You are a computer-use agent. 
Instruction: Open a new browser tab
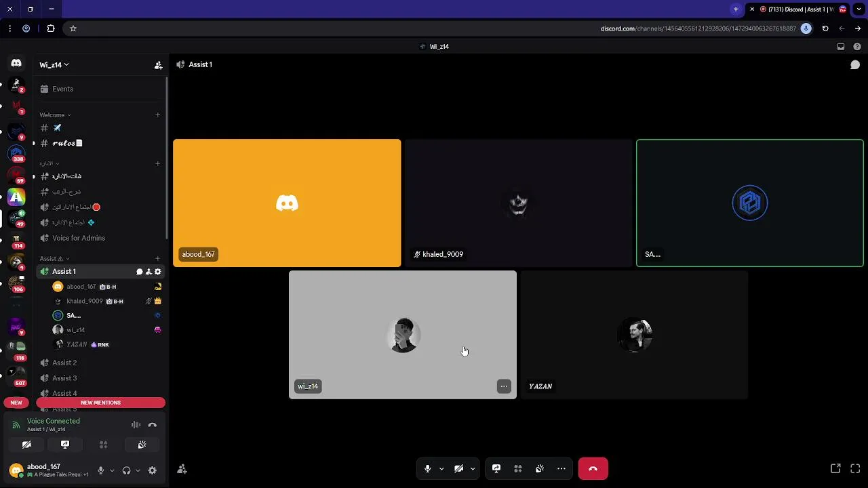[x=736, y=9]
